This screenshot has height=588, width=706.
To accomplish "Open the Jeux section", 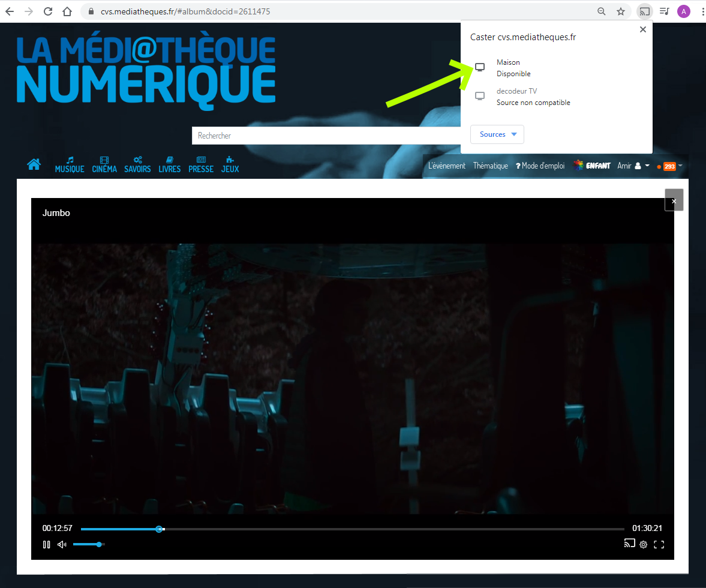I will pyautogui.click(x=230, y=165).
